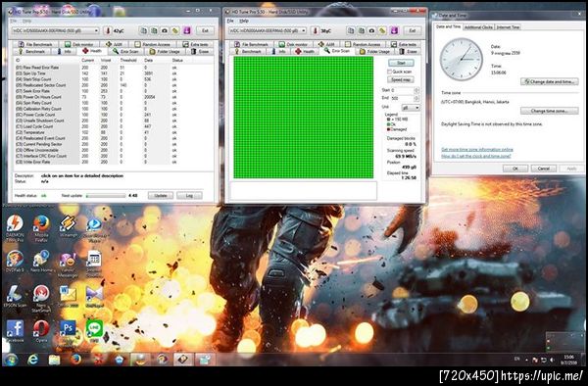Image resolution: width=588 pixels, height=386 pixels.
Task: Click yellow tag options icon in right HD Tune window
Action: tap(382, 30)
